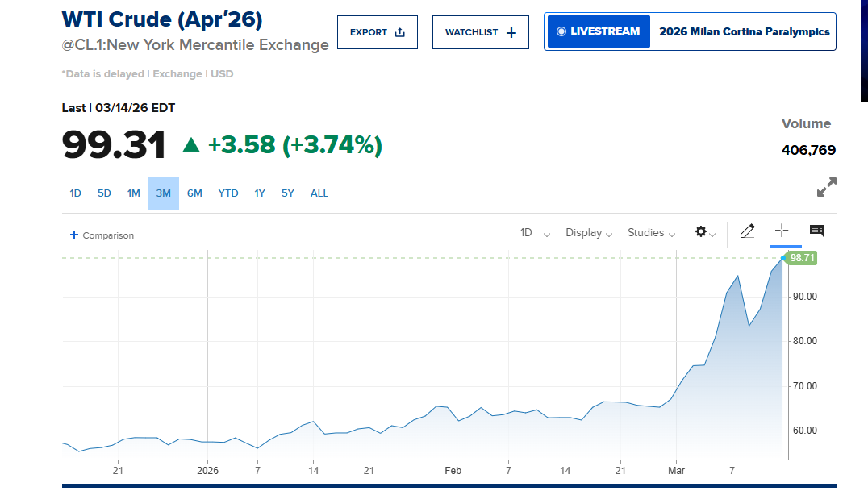Image resolution: width=868 pixels, height=491 pixels.
Task: Select the pencil drawing tool
Action: click(747, 232)
